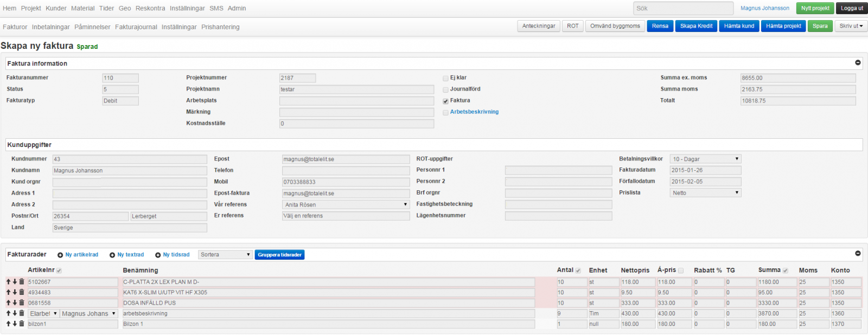Viewport: 868px width, 335px height.
Task: Click plus icon beside Ny artikelrad
Action: tap(60, 255)
